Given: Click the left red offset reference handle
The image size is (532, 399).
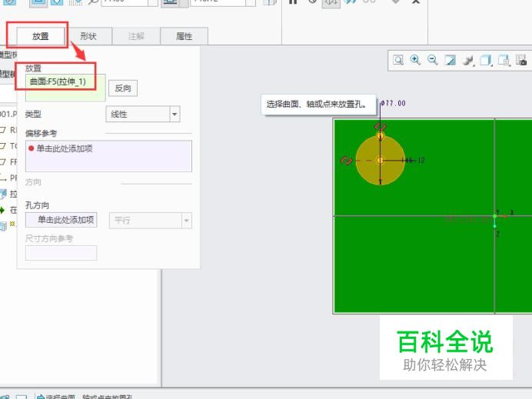Looking at the screenshot, I should coord(347,161).
